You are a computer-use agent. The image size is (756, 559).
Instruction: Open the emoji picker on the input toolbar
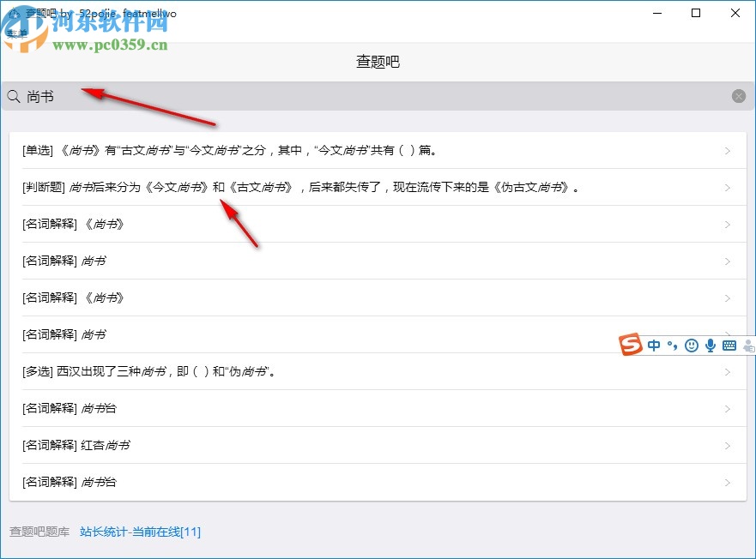click(x=692, y=346)
